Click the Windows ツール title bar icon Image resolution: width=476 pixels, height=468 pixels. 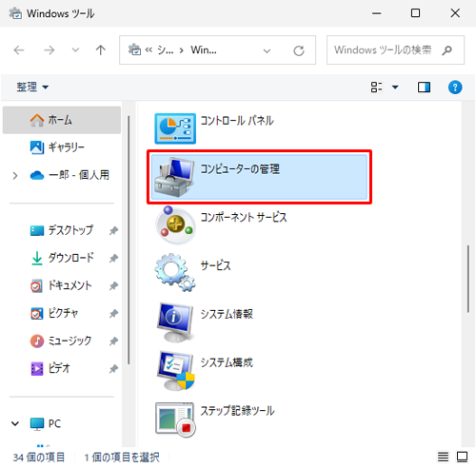[15, 13]
